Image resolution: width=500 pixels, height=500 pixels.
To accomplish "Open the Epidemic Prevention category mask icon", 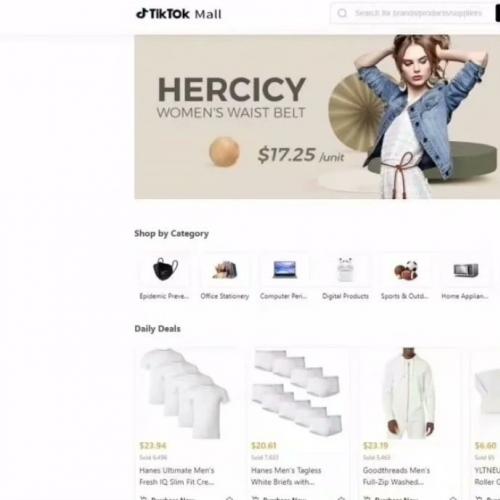I will pos(165,269).
